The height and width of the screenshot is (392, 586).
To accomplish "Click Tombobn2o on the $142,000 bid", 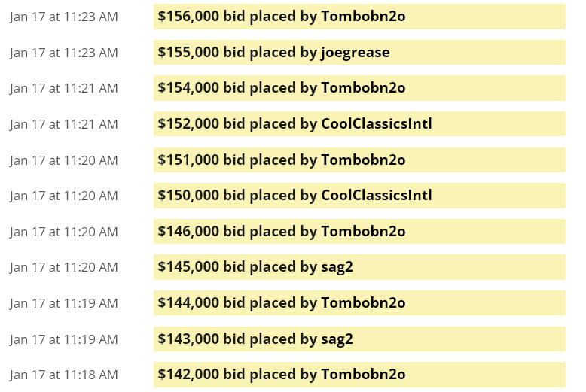I will coord(363,375).
